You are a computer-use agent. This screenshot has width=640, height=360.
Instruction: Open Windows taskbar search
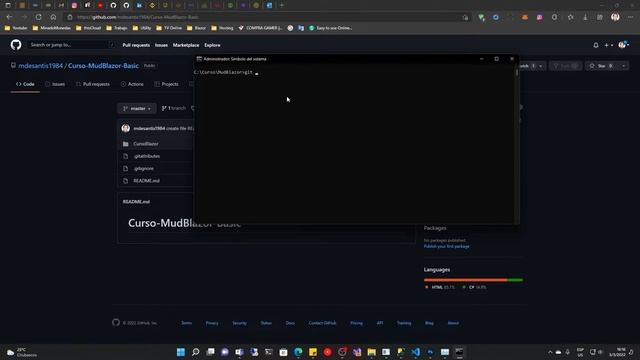(196, 352)
